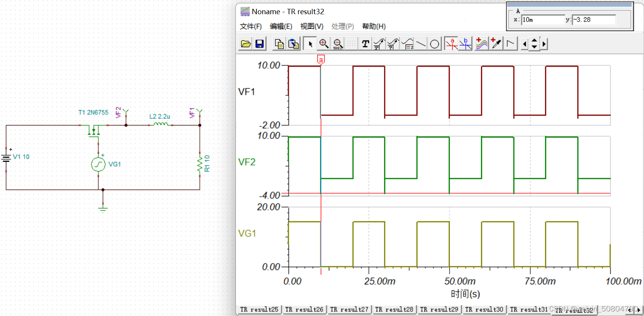Click the 时间(s) axis label
This screenshot has height=316, width=644.
click(465, 294)
